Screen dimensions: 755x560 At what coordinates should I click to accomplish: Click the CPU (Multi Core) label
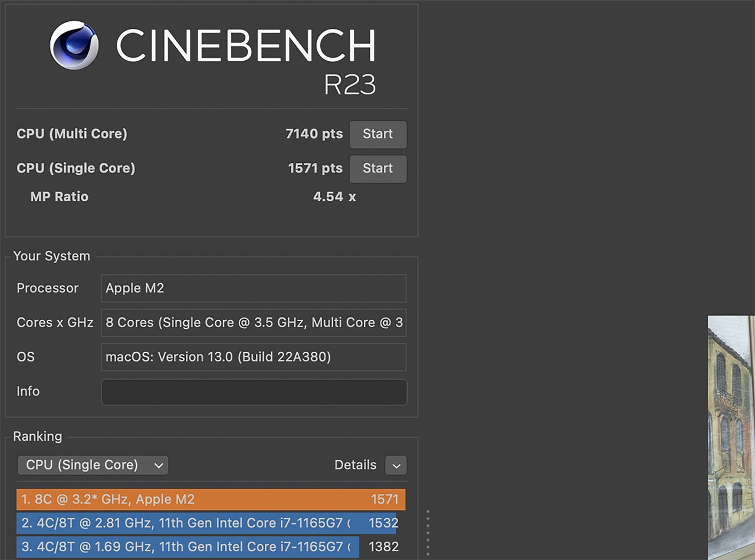(72, 134)
